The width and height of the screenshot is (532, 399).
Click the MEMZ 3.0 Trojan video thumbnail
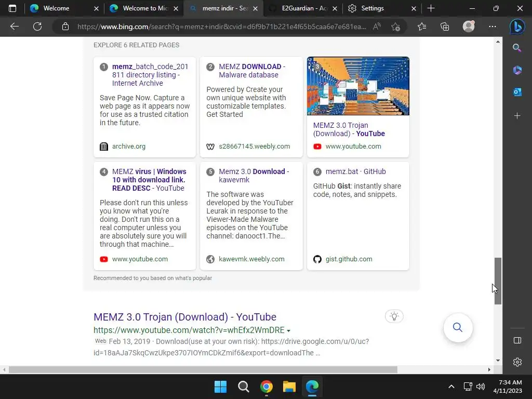tap(358, 86)
